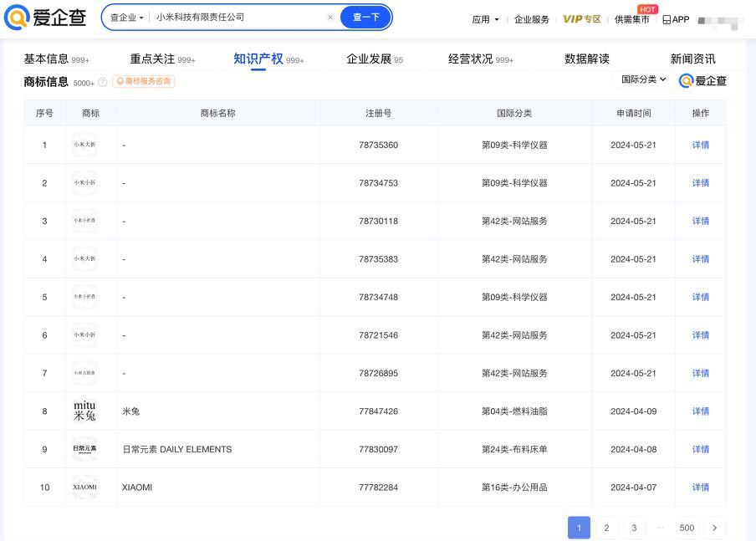Select current page 1 button
Viewport: 756px width, 541px height.
point(579,528)
